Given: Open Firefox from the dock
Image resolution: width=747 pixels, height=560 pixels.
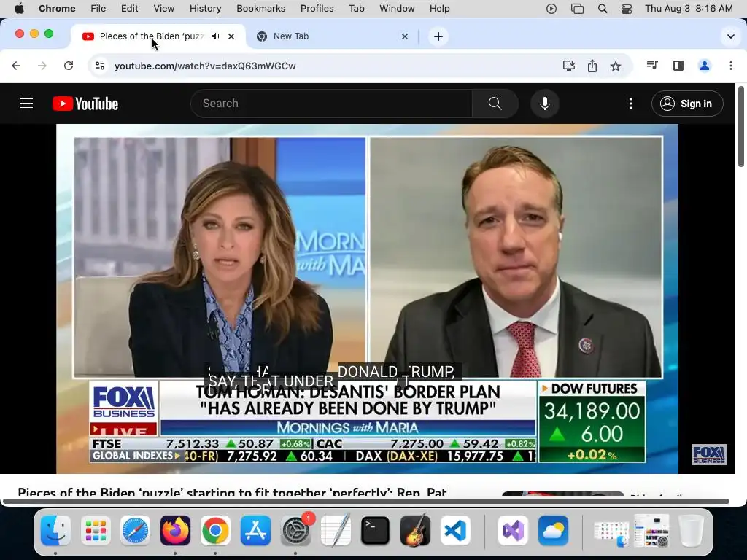Looking at the screenshot, I should [x=175, y=530].
